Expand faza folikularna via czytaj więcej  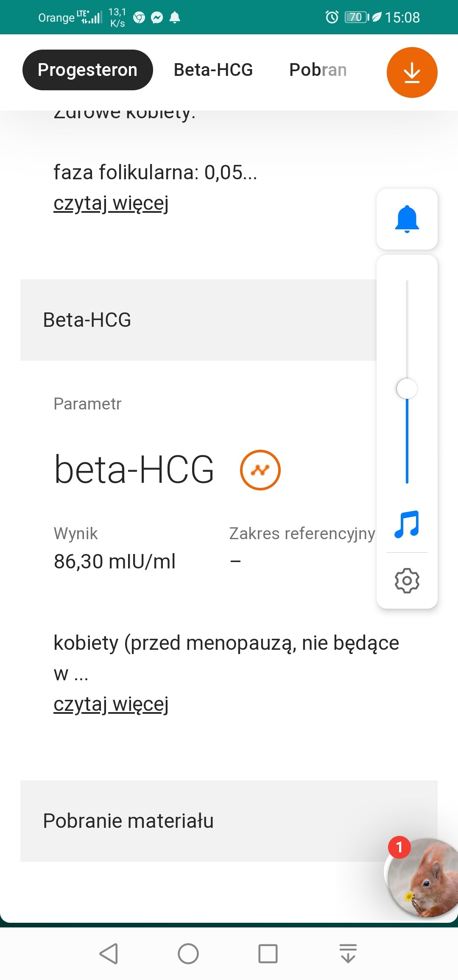point(111,203)
